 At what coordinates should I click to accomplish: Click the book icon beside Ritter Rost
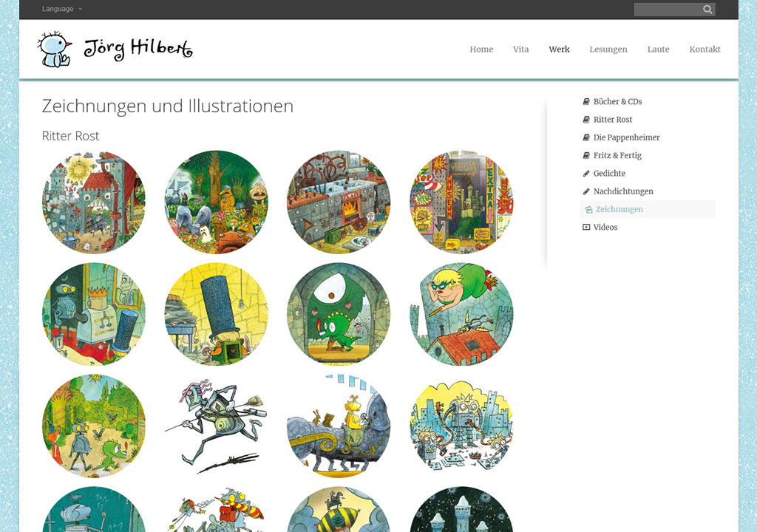586,119
